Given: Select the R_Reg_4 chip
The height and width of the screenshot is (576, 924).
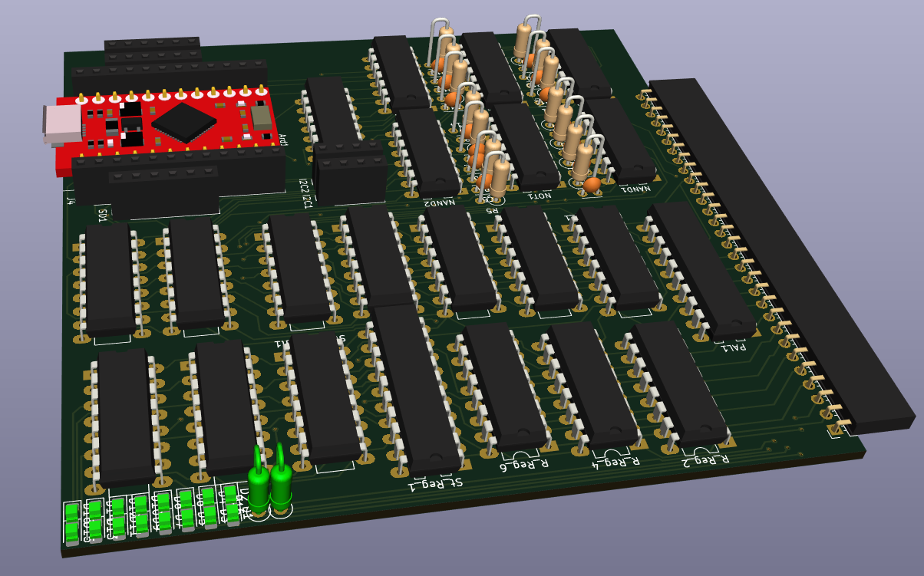Looking at the screenshot, I should 592,384.
